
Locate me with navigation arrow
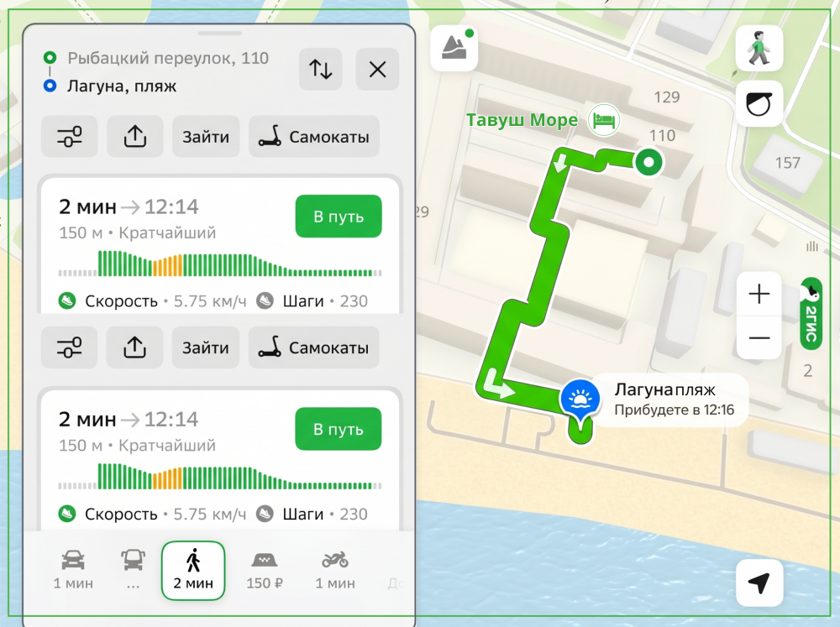tap(759, 583)
